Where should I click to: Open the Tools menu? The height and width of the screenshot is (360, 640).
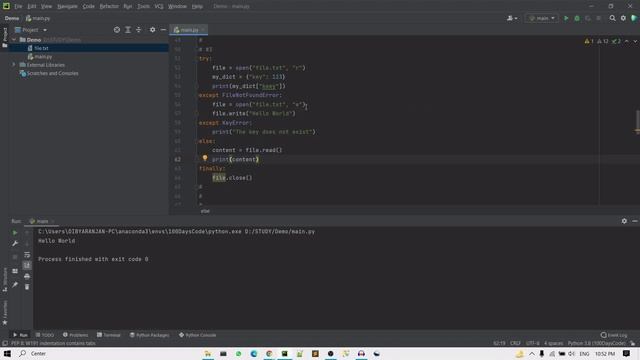pyautogui.click(x=143, y=7)
